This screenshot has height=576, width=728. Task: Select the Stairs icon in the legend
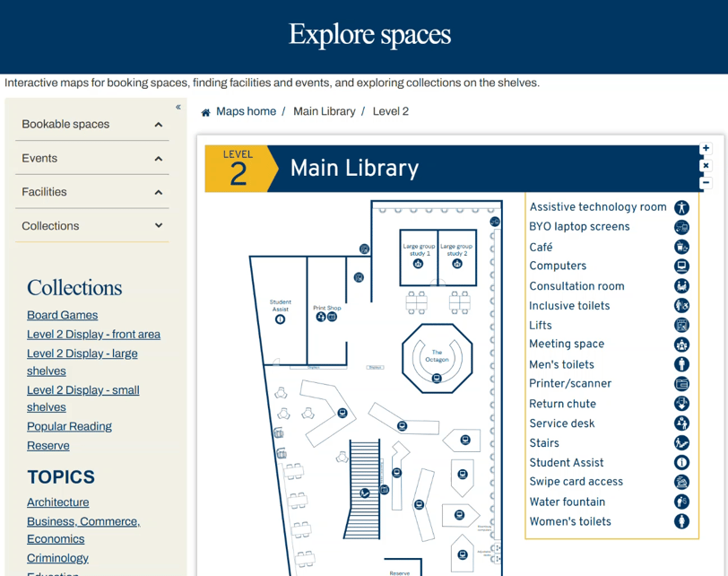coord(681,442)
